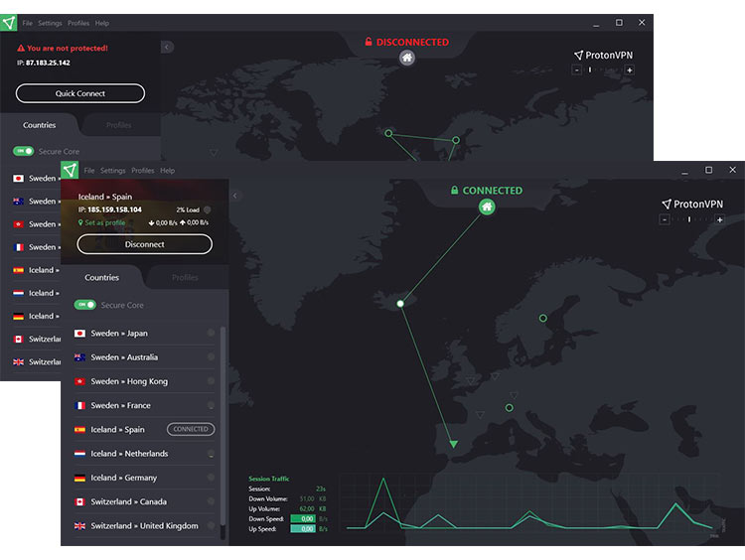Click the grey home icon under DISCONNECTED

[x=406, y=58]
